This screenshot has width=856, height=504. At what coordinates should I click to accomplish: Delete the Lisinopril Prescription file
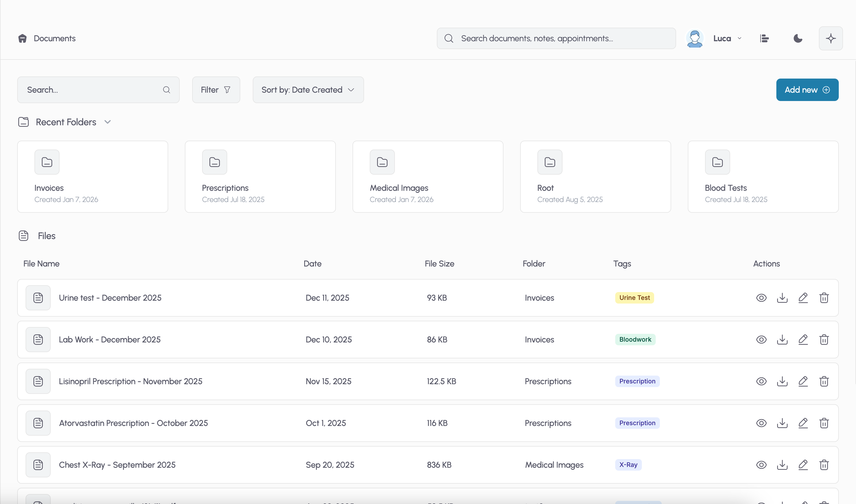(x=824, y=381)
